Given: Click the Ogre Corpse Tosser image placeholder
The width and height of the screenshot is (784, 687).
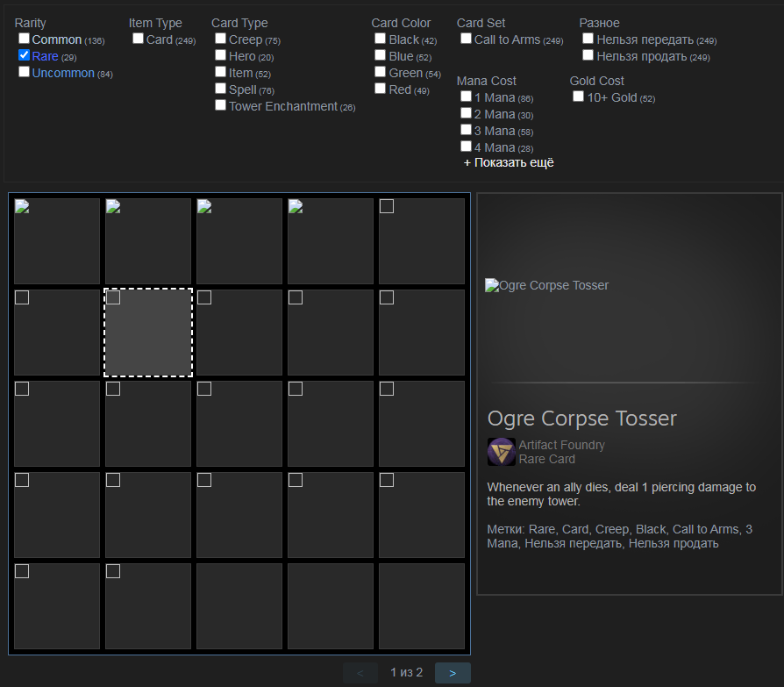Looking at the screenshot, I should (546, 285).
